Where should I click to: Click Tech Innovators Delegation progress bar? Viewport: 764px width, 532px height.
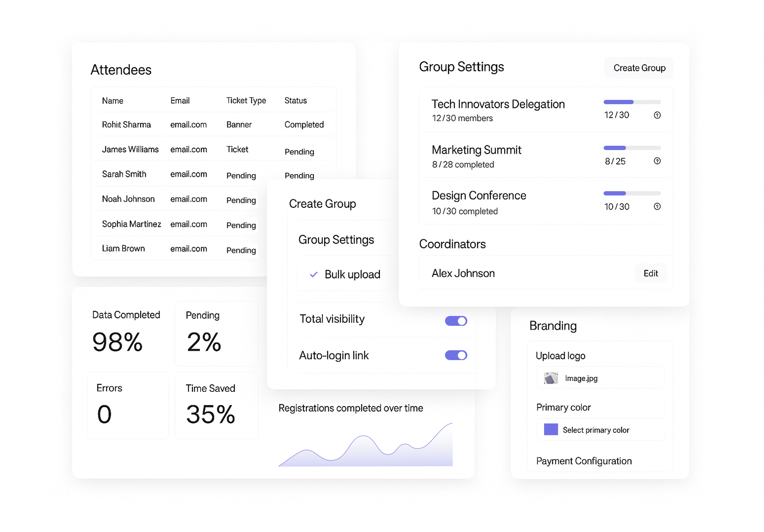point(632,102)
